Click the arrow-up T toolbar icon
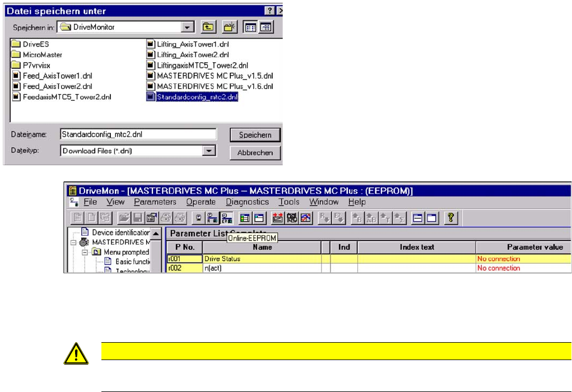The image size is (572, 392). 385,218
